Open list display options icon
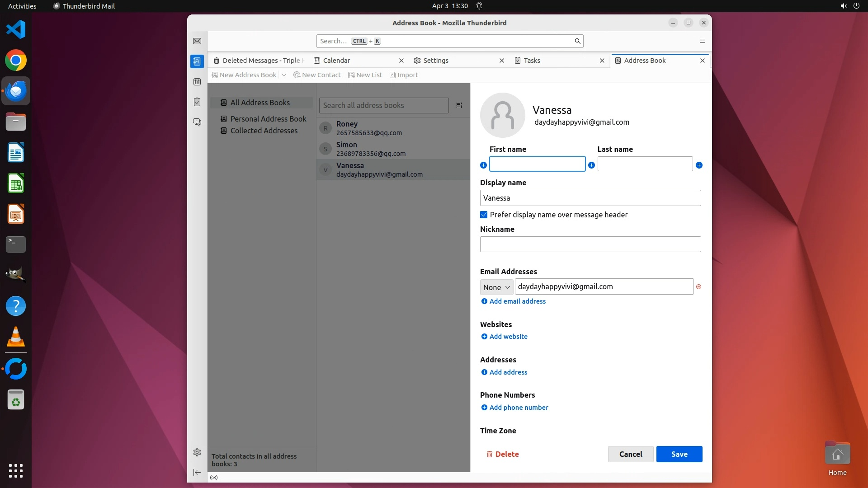Image resolution: width=868 pixels, height=488 pixels. point(459,105)
